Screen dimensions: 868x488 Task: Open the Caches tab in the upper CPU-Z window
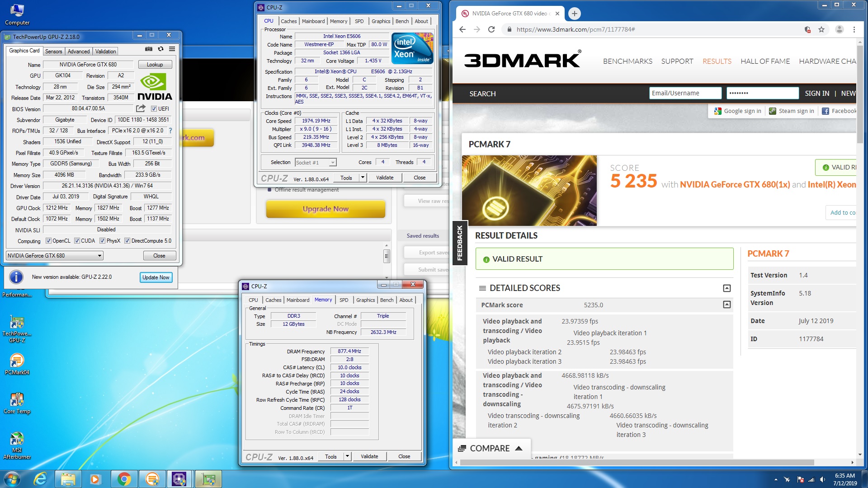point(288,21)
